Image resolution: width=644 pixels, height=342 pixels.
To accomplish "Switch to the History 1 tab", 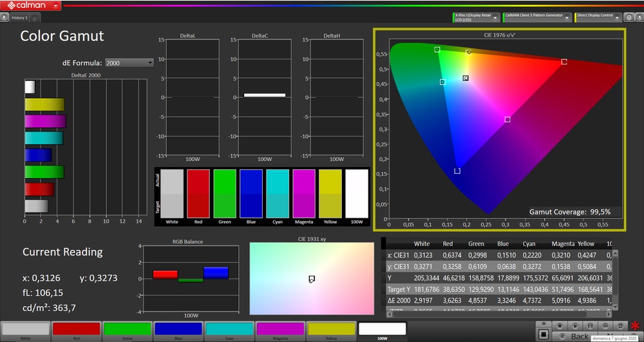I will coord(19,18).
